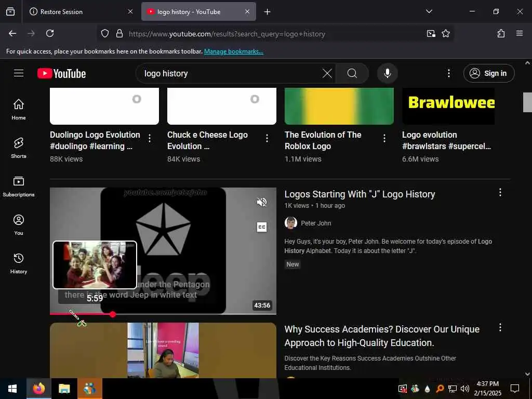Open options for Duolingo Logo Evolution short
This screenshot has width=532, height=399.
click(x=150, y=138)
